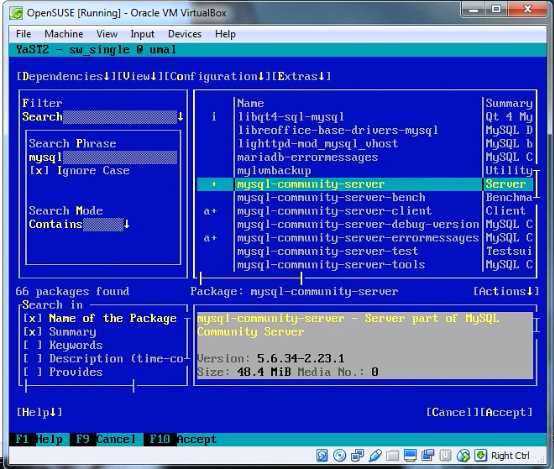
Task: Click the package list vertical scrollbar
Action: coord(537,184)
